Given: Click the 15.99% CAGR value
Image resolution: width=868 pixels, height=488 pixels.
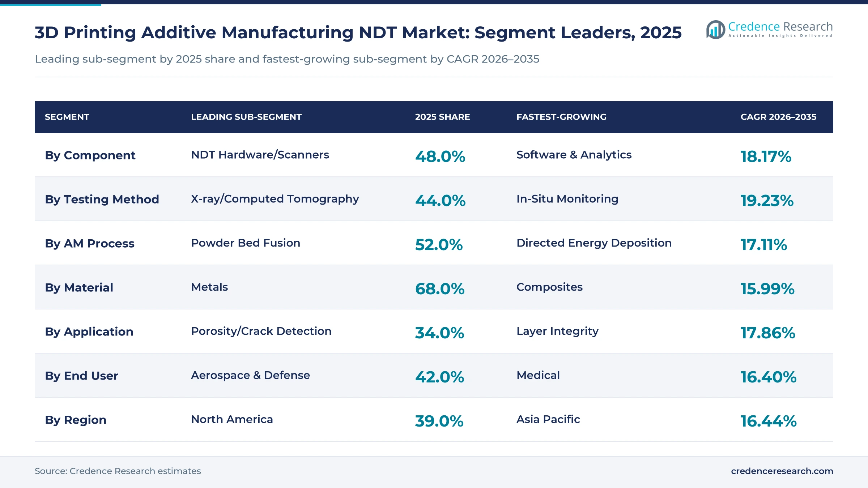Looking at the screenshot, I should pyautogui.click(x=767, y=289).
